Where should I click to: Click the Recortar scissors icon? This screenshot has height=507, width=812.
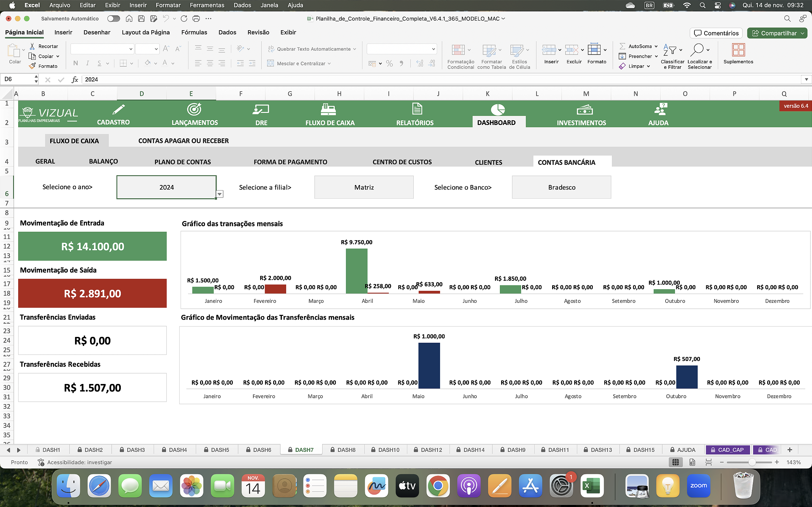[x=32, y=46]
